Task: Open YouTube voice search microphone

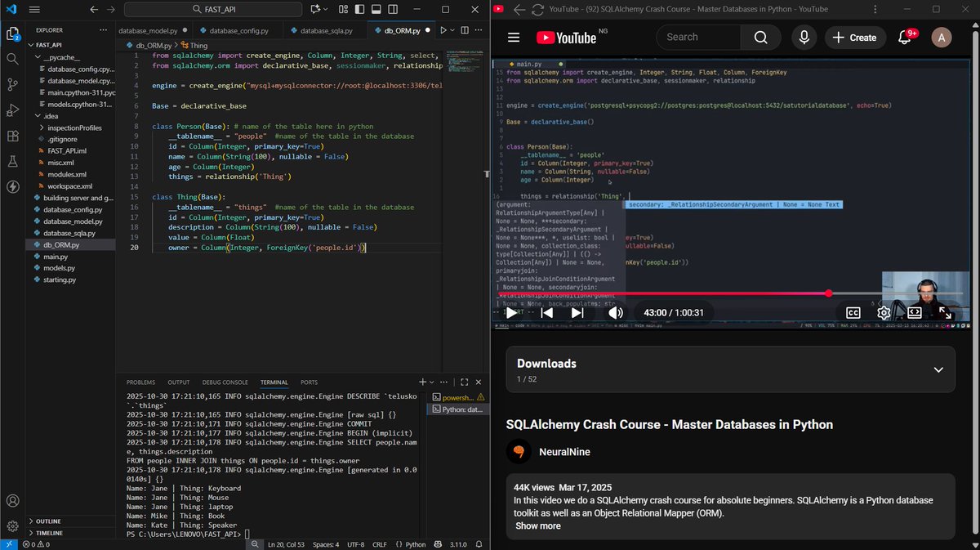Action: [804, 37]
